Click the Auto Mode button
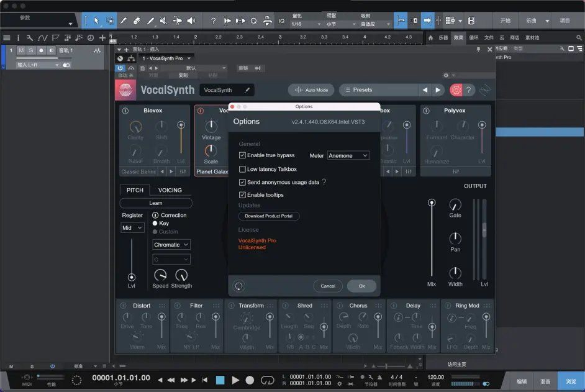This screenshot has width=585, height=392. coord(312,90)
